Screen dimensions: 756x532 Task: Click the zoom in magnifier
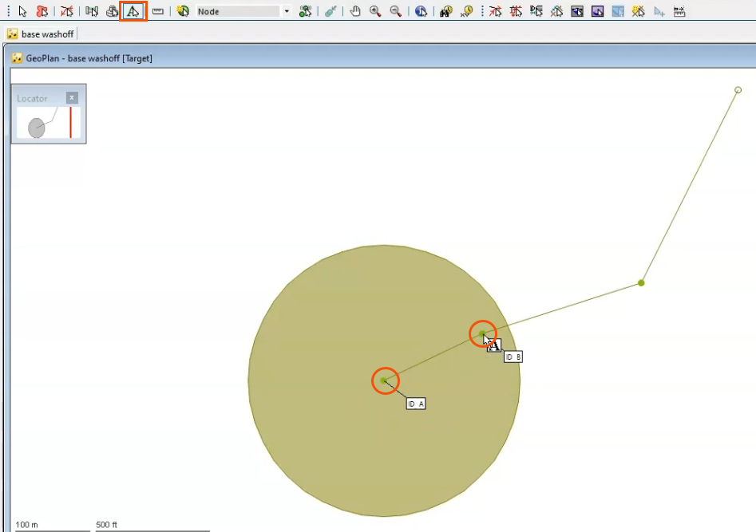pyautogui.click(x=375, y=12)
